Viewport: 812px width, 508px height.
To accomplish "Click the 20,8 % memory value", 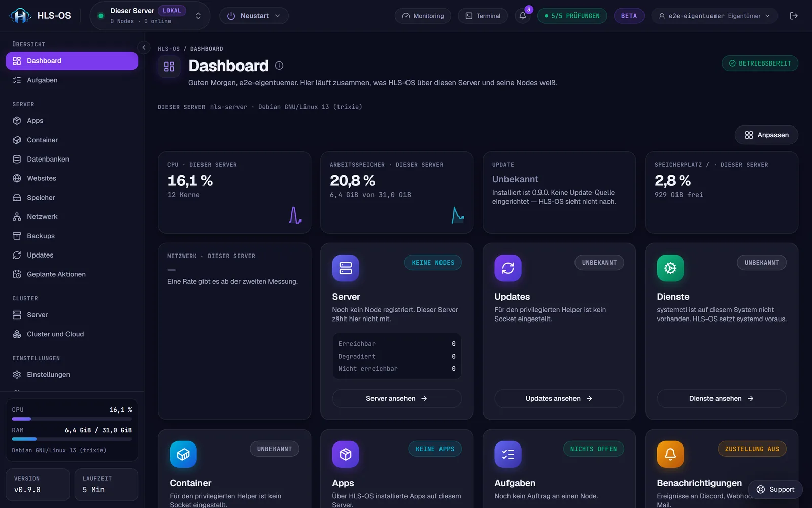I will click(x=352, y=180).
